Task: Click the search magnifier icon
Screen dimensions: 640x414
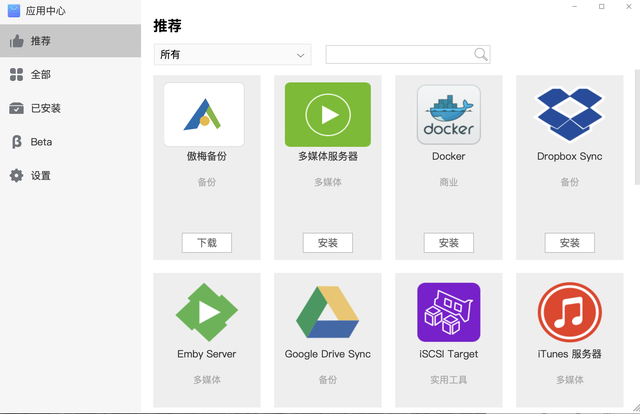Action: pos(480,54)
